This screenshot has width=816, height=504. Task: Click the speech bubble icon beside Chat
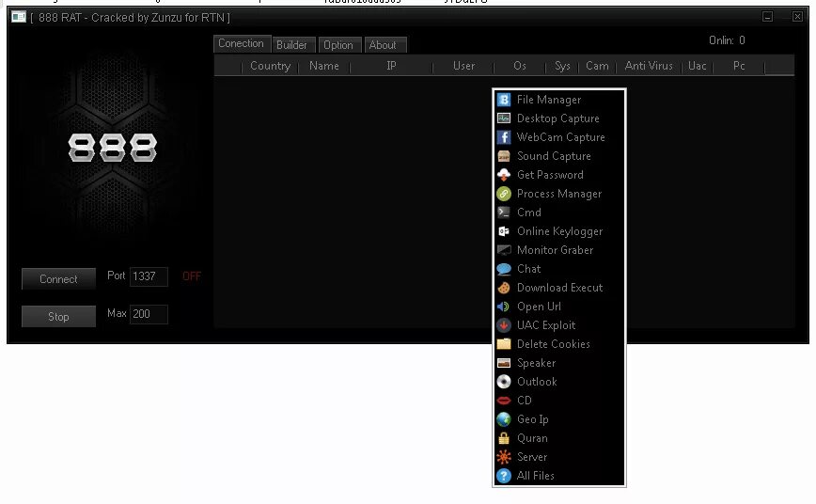coord(504,269)
